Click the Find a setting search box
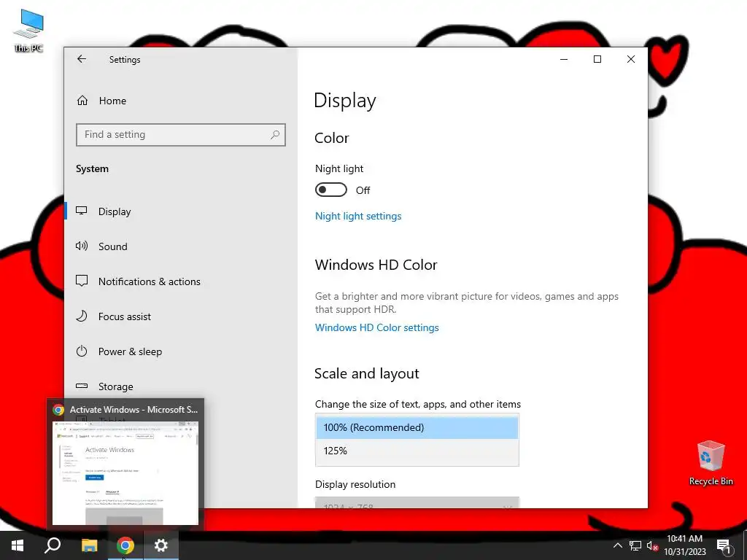Viewport: 747px width, 560px height. coord(181,135)
